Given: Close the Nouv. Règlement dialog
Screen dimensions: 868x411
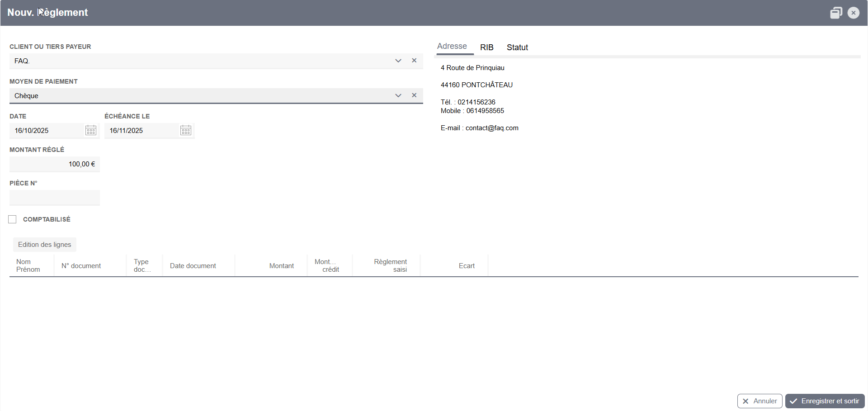Looking at the screenshot, I should [854, 13].
